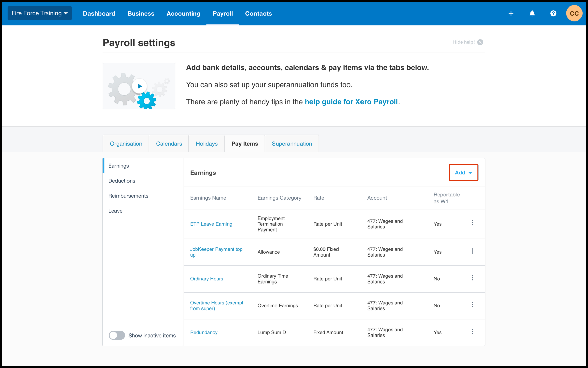The image size is (588, 368).
Task: Open the notifications bell
Action: tap(532, 13)
